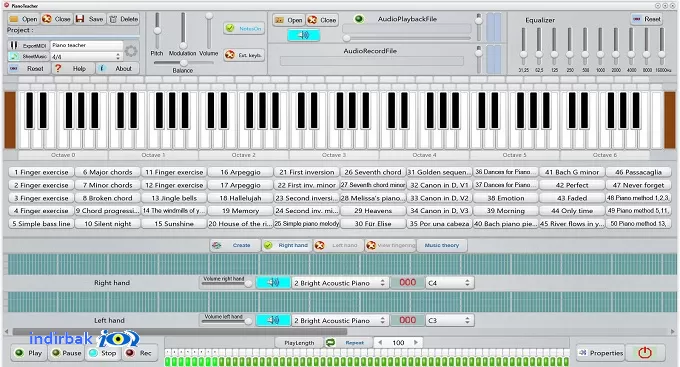This screenshot has height=367, width=680.
Task: Mute left hand with speaker button
Action: (273, 320)
